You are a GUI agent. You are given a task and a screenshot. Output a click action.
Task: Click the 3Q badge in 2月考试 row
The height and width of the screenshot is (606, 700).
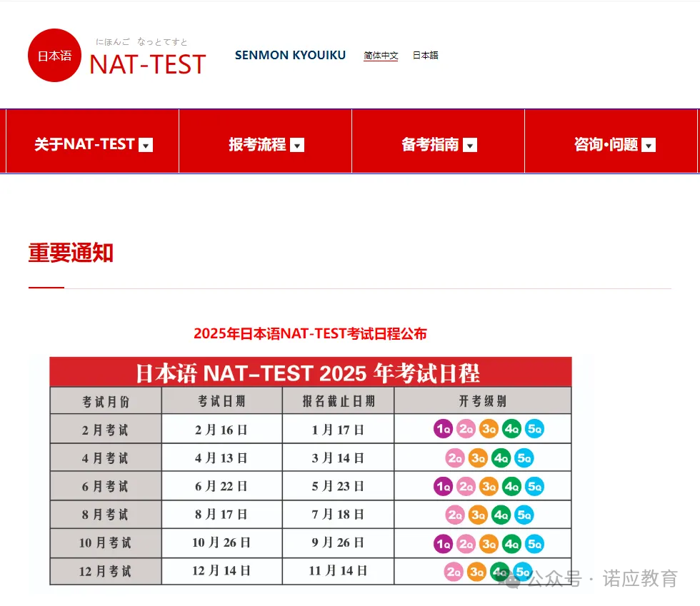point(489,429)
